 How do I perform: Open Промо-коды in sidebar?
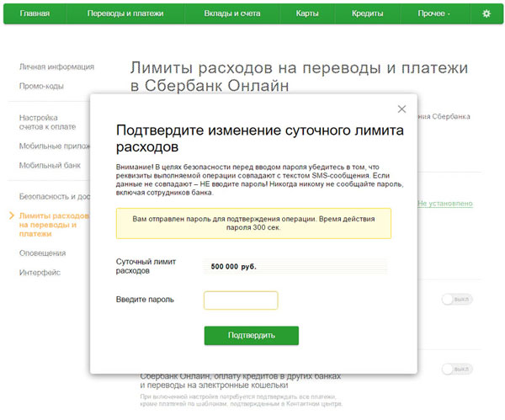tap(42, 86)
